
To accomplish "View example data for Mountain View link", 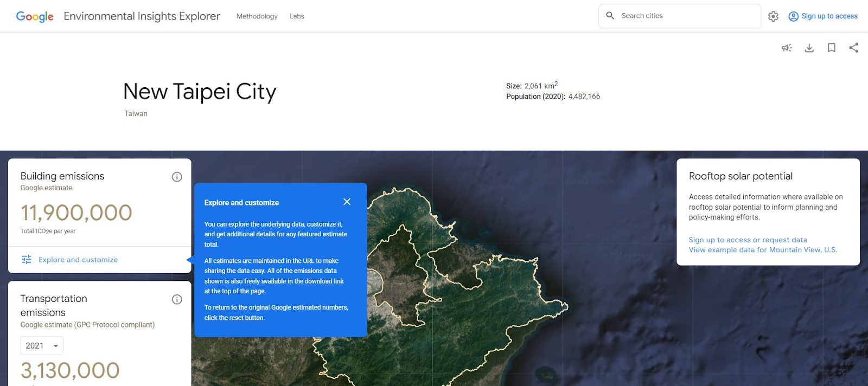I will (x=763, y=250).
